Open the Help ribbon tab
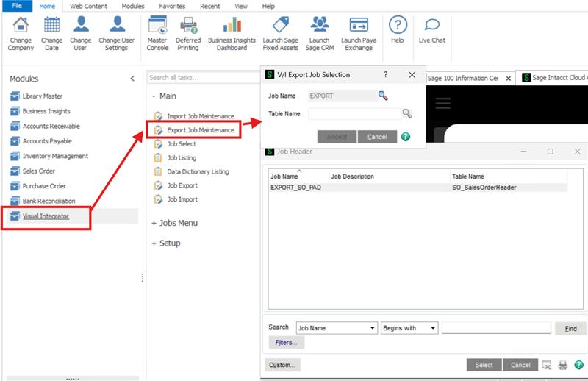The width and height of the screenshot is (588, 381). point(268,6)
